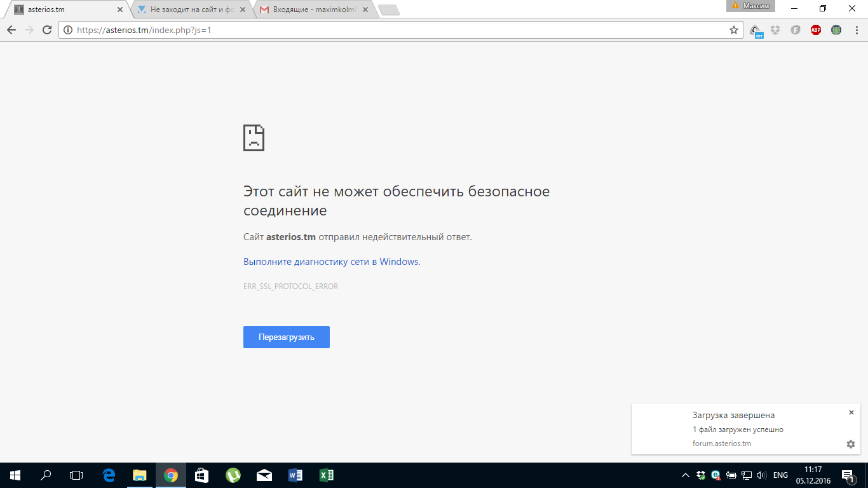Click the battery power tray icon
This screenshot has height=488, width=868.
point(731,475)
